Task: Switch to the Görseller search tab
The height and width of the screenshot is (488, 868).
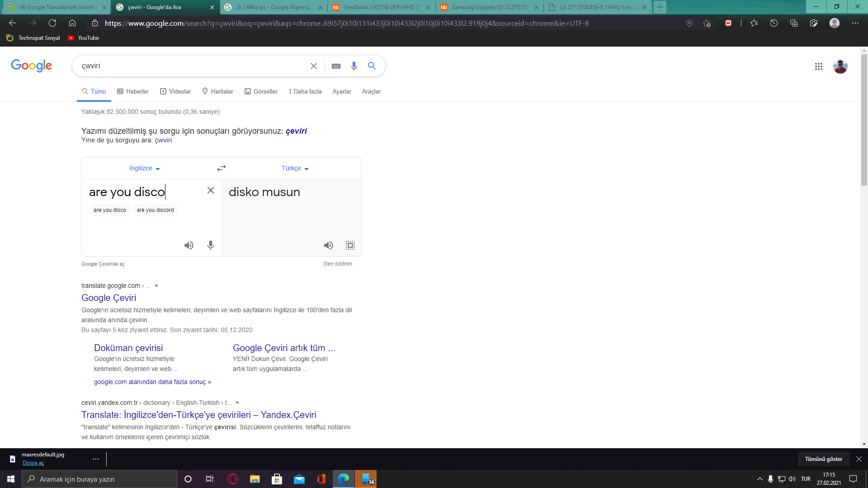Action: click(261, 91)
